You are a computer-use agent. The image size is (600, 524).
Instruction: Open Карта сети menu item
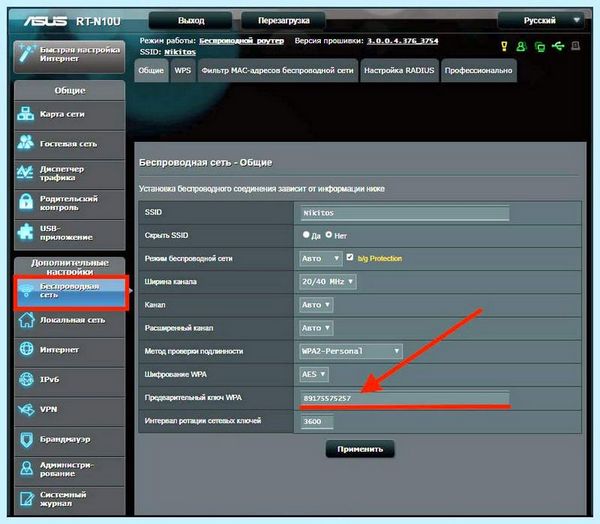[x=69, y=114]
